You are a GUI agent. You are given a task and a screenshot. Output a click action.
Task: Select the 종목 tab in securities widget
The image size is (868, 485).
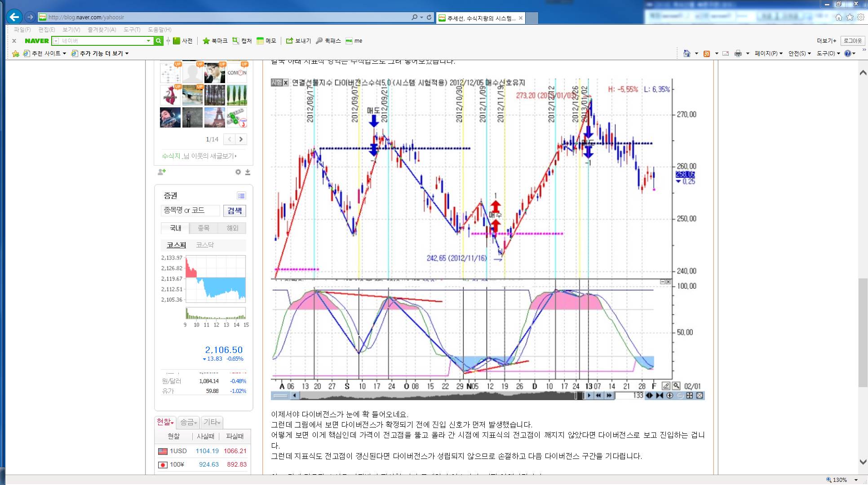click(x=204, y=228)
